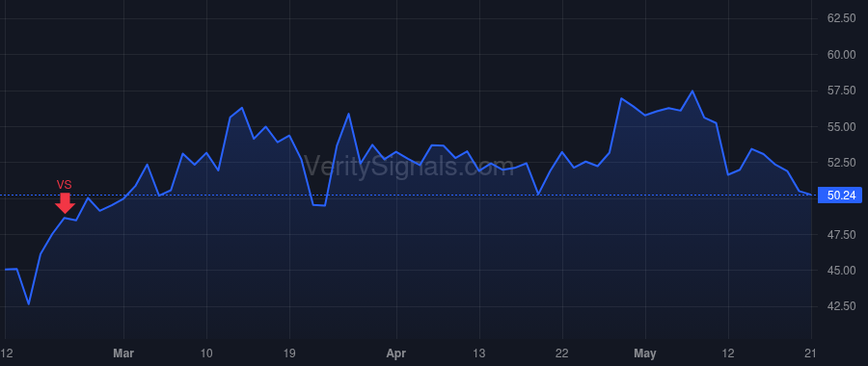Viewport: 868px width, 366px height.
Task: Select the Apr month label on time axis
Action: 396,353
